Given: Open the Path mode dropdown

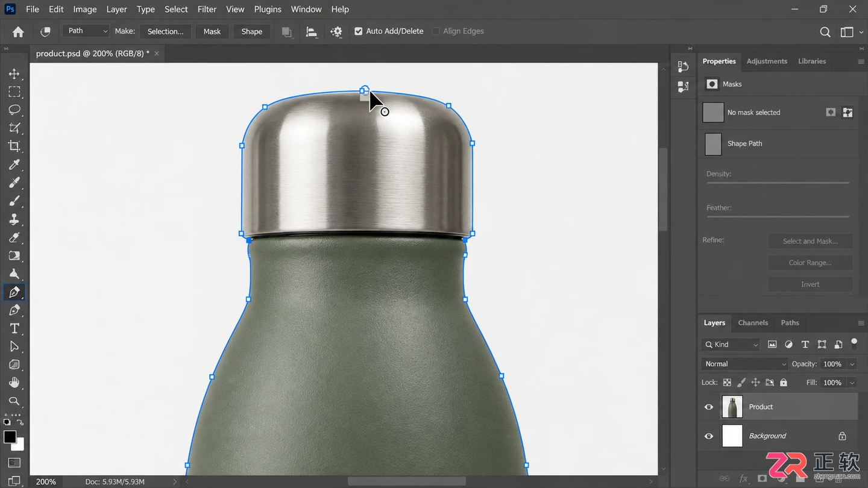Looking at the screenshot, I should [86, 31].
